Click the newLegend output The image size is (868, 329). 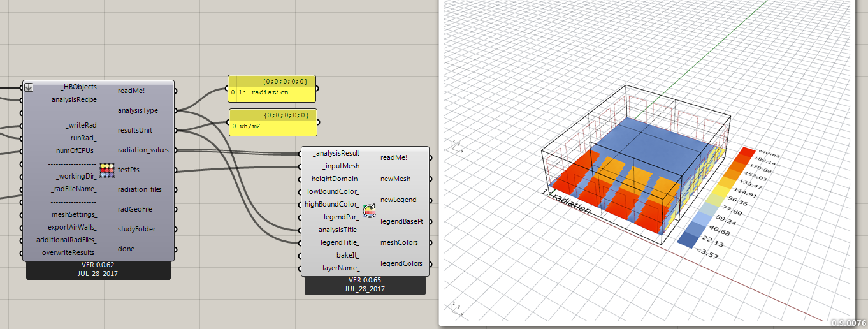(398, 200)
